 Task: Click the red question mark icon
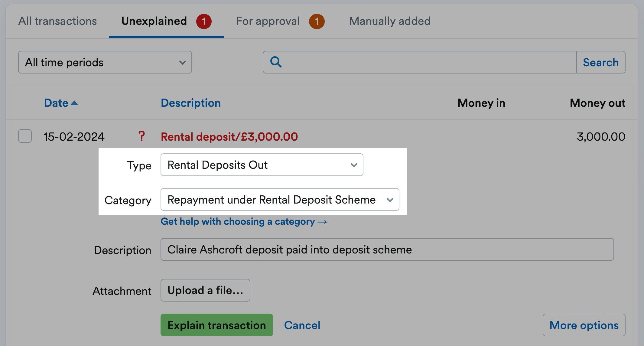point(141,136)
